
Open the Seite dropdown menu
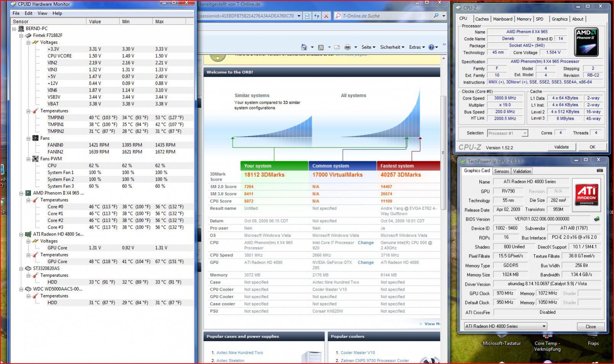pos(368,47)
